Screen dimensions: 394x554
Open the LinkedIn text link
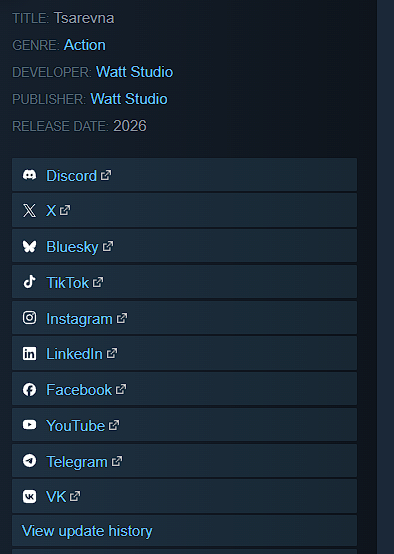click(75, 354)
